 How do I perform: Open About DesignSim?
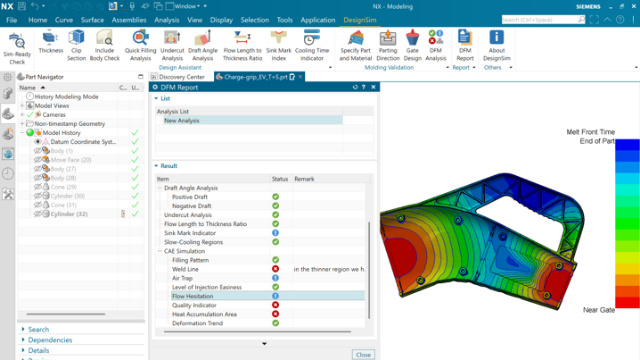click(x=497, y=45)
